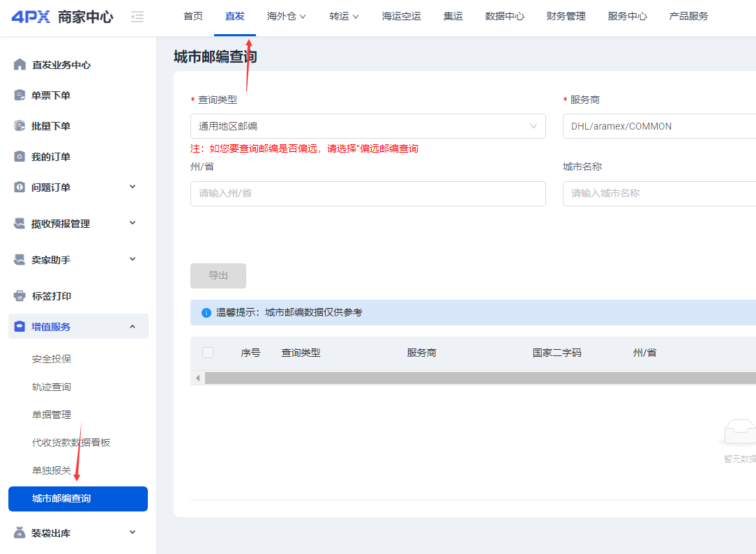Collapse the 增值服务 submenu chevron
Image resolution: width=756 pixels, height=554 pixels.
[x=133, y=327]
